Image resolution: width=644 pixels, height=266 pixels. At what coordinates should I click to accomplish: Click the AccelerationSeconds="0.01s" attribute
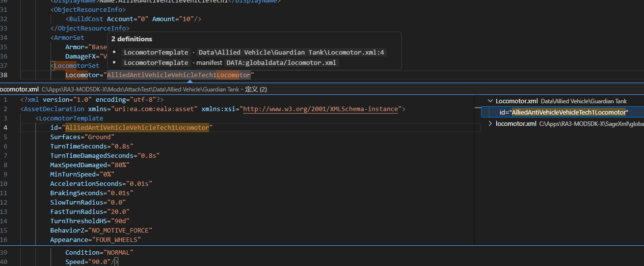(x=101, y=183)
